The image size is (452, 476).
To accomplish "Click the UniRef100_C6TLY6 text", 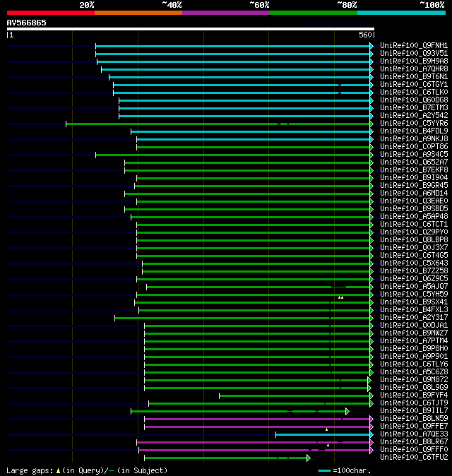I will pyautogui.click(x=414, y=364).
